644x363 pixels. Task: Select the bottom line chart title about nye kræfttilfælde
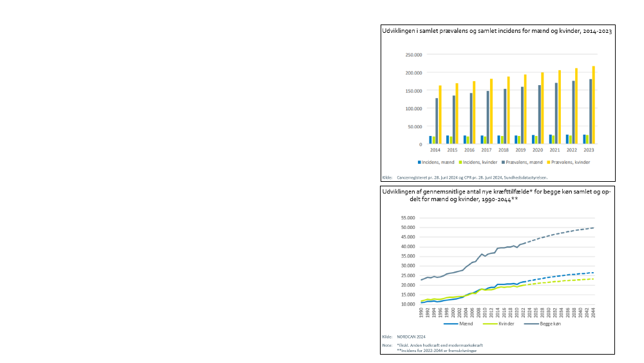497,195
